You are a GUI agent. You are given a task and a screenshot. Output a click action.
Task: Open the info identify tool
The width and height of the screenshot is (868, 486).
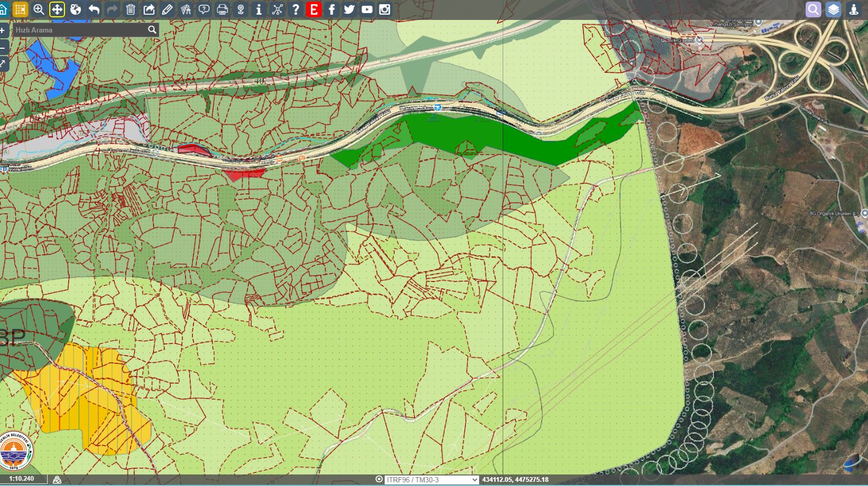click(258, 9)
